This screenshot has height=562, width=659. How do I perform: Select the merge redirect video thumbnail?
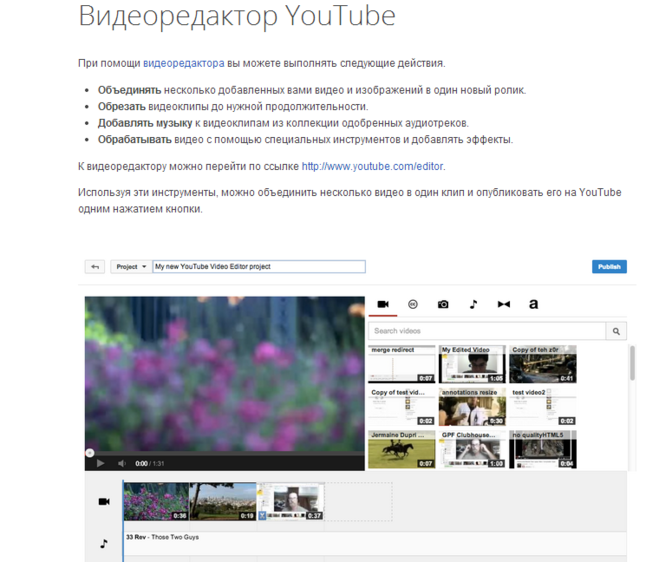click(401, 364)
